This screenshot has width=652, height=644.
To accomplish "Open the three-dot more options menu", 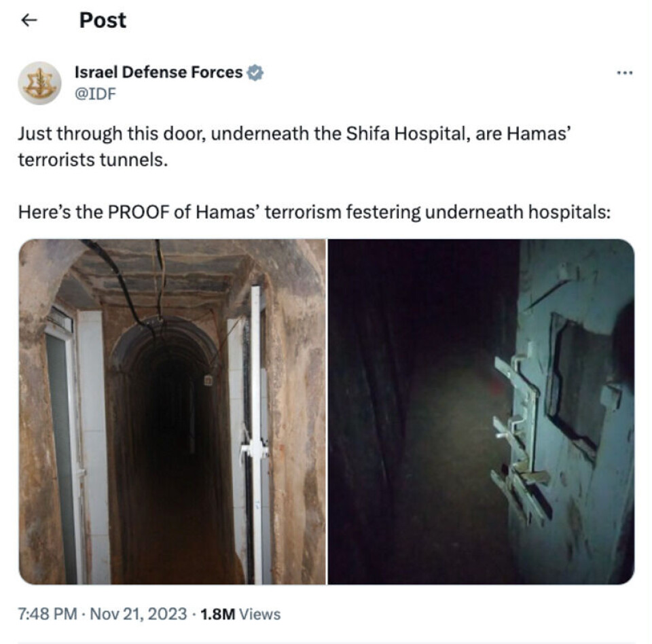I will pos(625,73).
